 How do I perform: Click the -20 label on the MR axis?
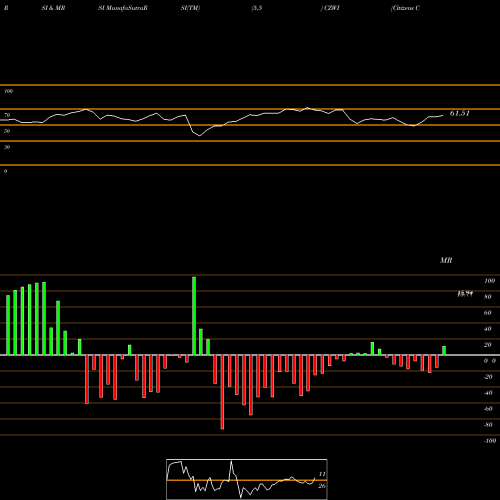pos(488,377)
